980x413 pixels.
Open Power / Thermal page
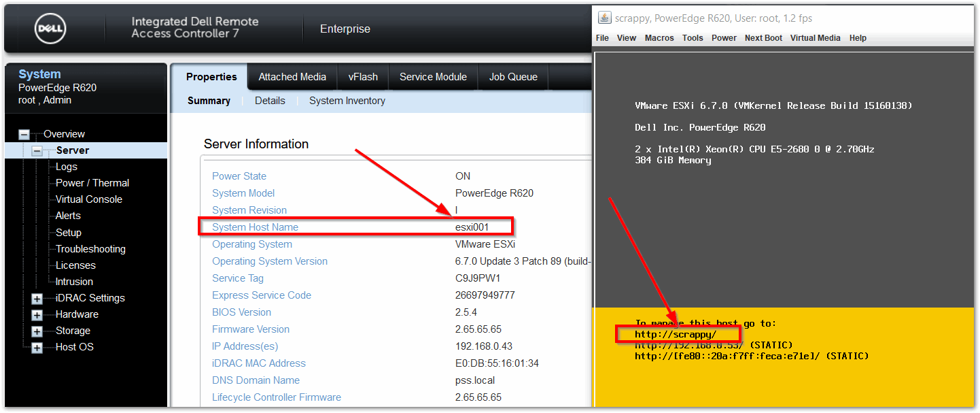coord(92,183)
